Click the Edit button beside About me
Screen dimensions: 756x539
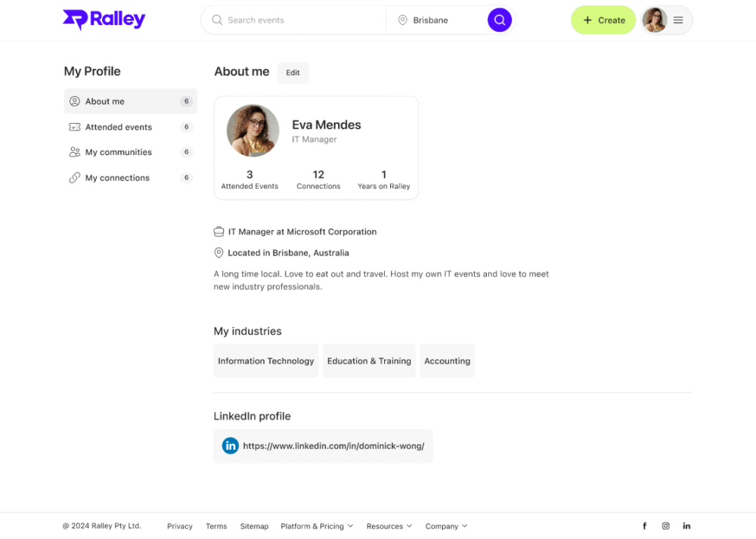click(293, 73)
